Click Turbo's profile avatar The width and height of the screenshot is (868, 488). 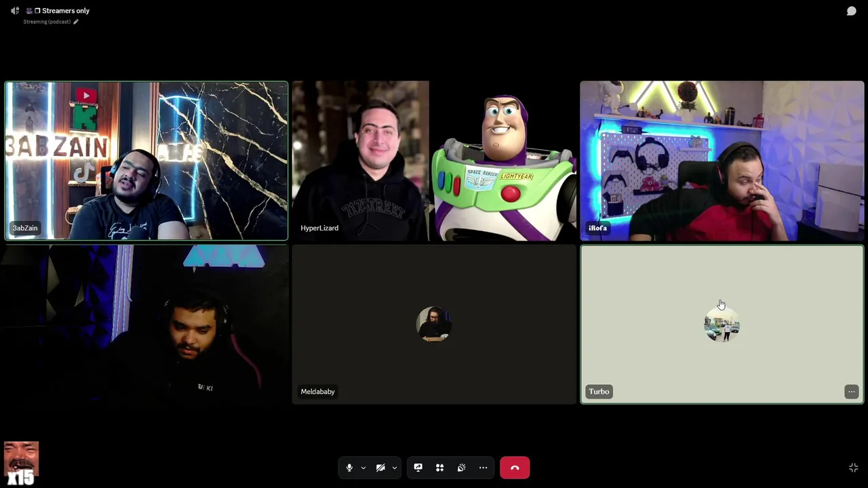tap(722, 324)
